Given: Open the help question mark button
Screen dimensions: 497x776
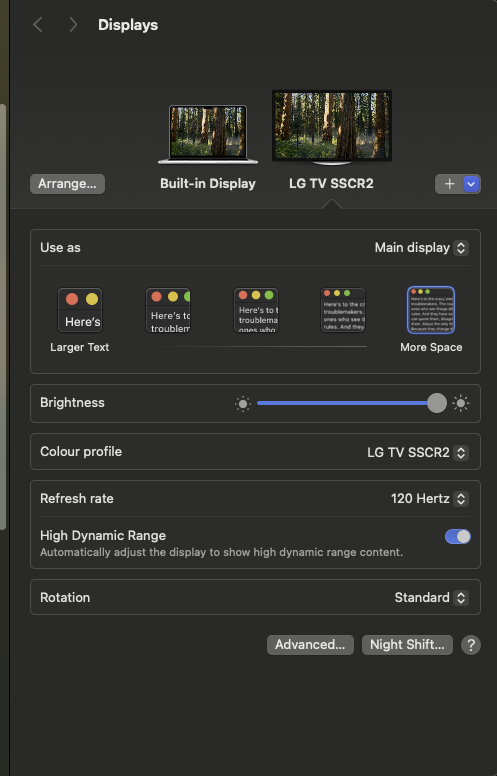Looking at the screenshot, I should 471,645.
